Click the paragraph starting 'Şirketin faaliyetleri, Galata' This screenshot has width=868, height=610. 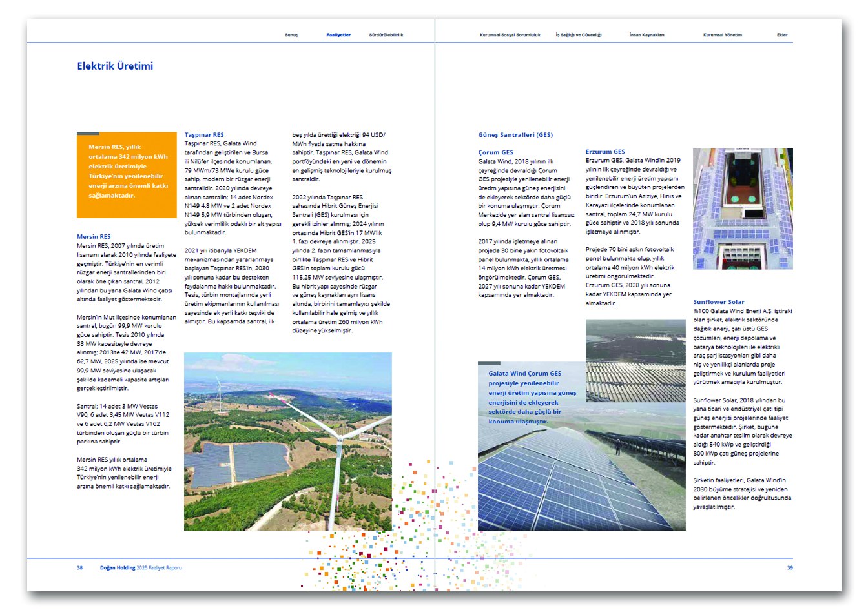(743, 494)
